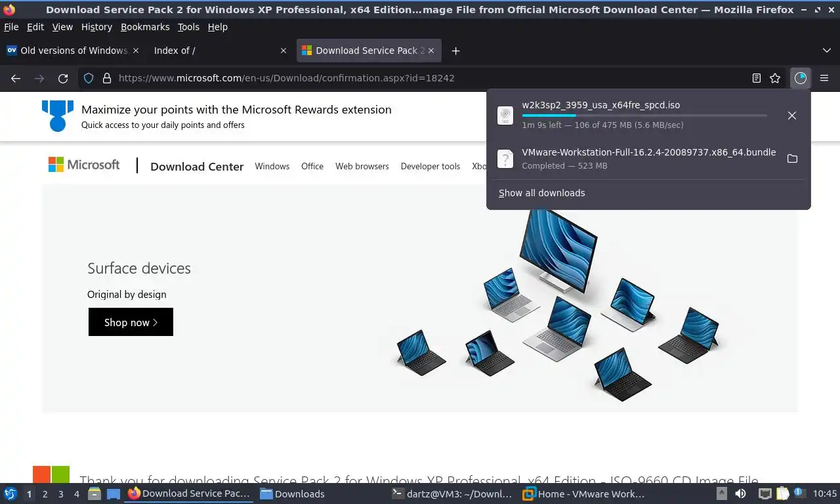Click the VMware-Workstation-Full bundle filename
This screenshot has width=840, height=504.
coord(648,152)
